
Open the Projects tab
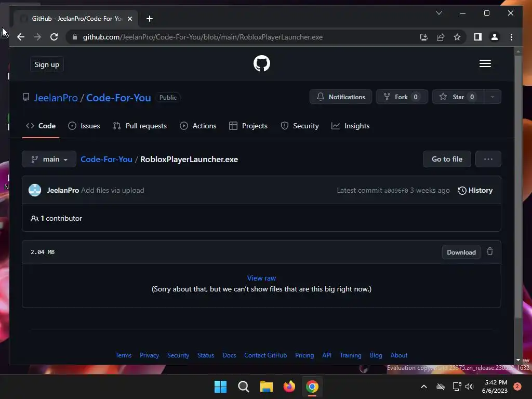248,126
